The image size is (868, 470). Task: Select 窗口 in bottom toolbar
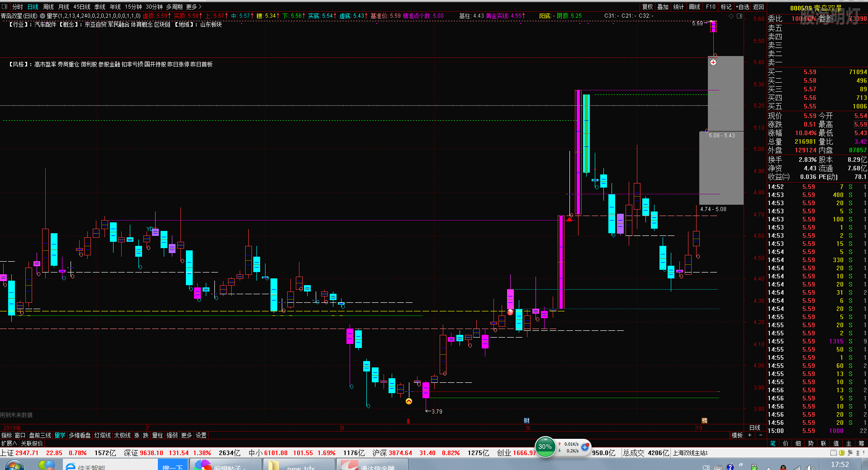tap(20, 435)
